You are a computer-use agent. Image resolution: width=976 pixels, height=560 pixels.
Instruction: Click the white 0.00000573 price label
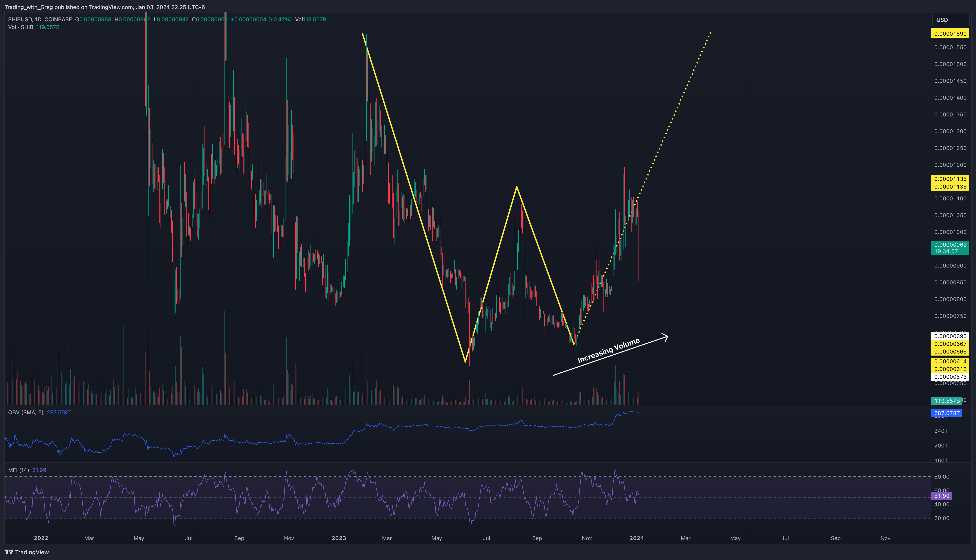[x=950, y=377]
